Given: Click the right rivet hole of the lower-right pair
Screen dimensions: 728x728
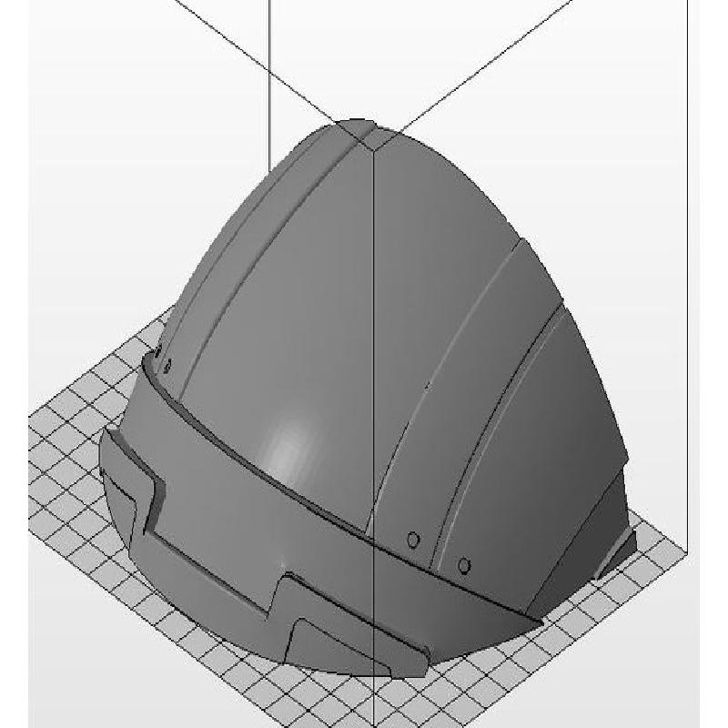Looking at the screenshot, I should (465, 566).
